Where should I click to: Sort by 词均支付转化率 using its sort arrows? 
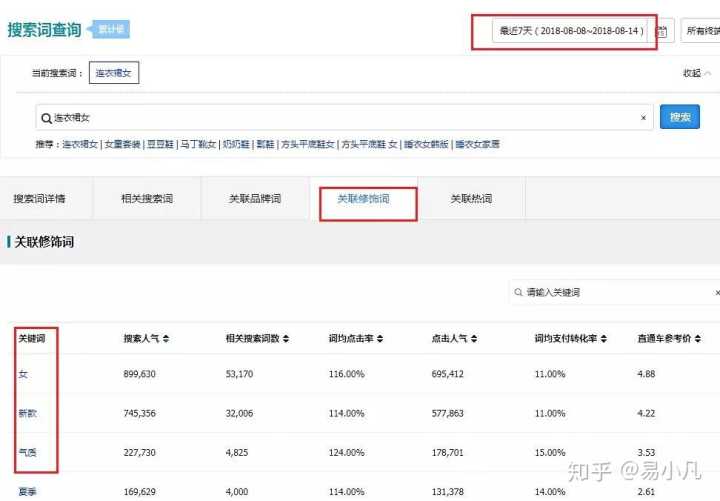(x=605, y=339)
